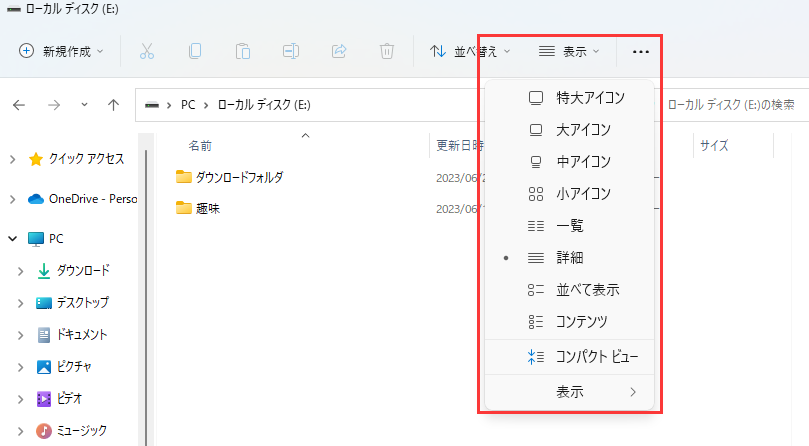Expand the デスクトップ tree node
809x446 pixels.
(x=21, y=303)
